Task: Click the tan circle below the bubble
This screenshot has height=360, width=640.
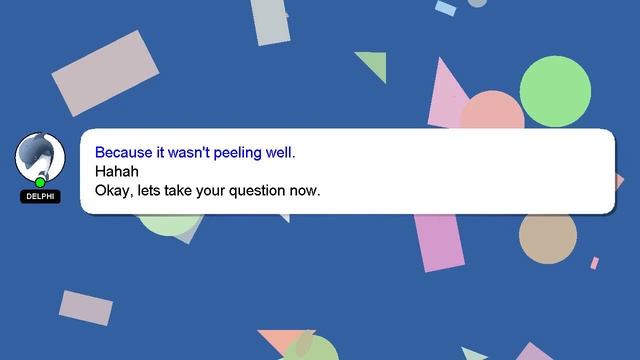Action: 548,238
